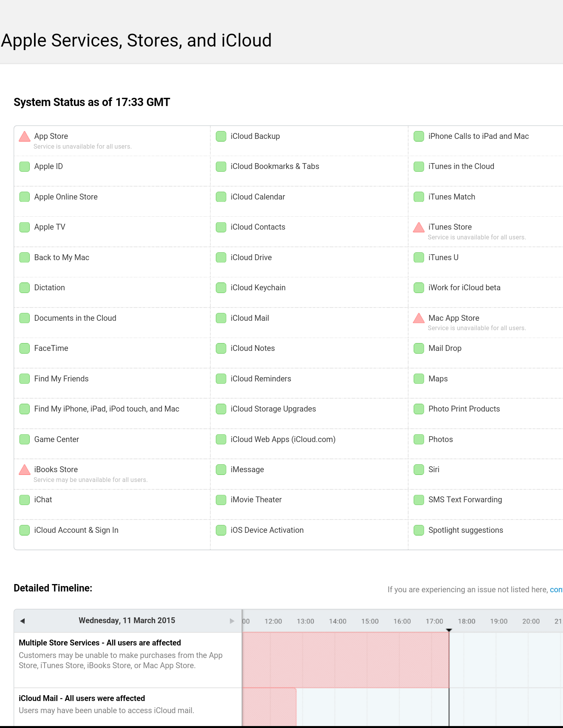Screen dimensions: 563x728
Task: Click the 'Photo Print Products' entry
Action: pos(464,409)
